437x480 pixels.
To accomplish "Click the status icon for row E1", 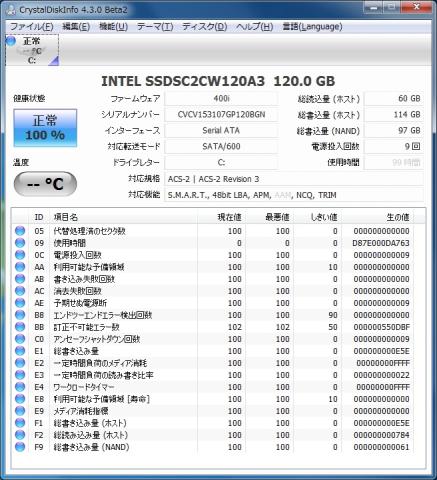I will point(20,351).
